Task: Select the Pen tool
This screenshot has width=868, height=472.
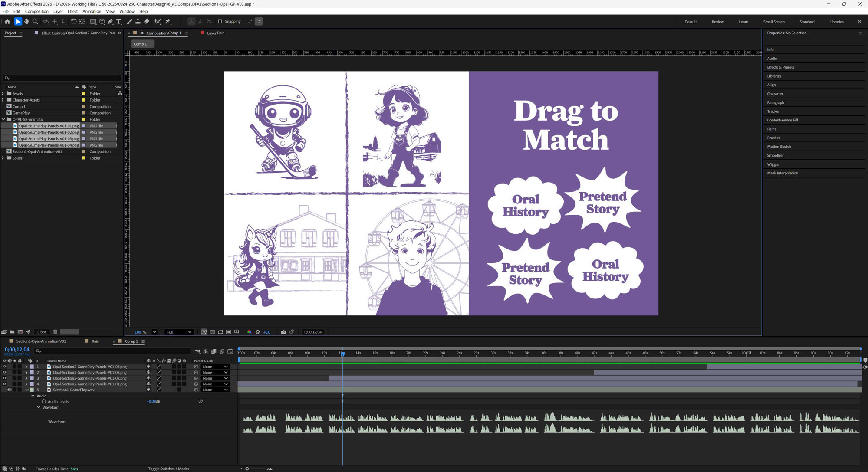Action: point(111,21)
